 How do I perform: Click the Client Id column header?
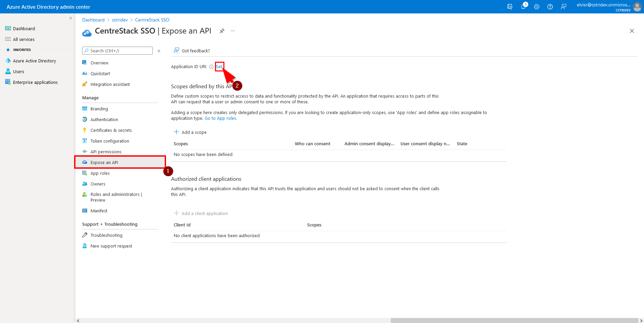coord(182,225)
